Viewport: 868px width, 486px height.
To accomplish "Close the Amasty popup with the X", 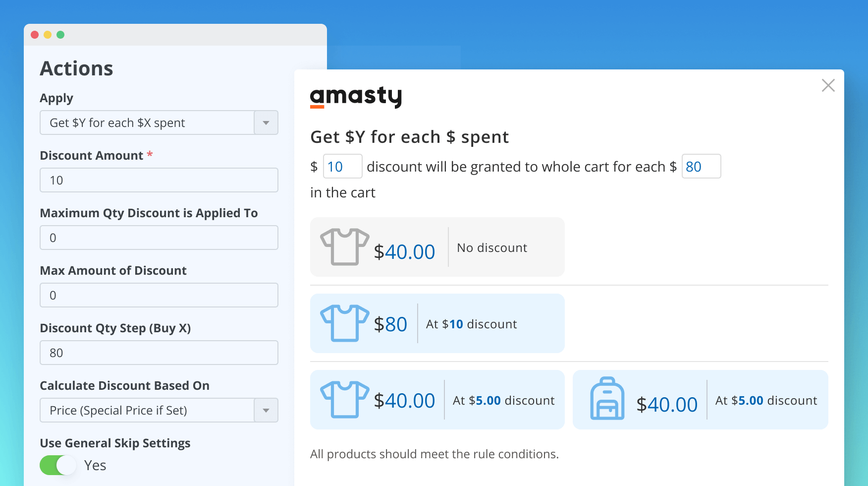I will (828, 85).
